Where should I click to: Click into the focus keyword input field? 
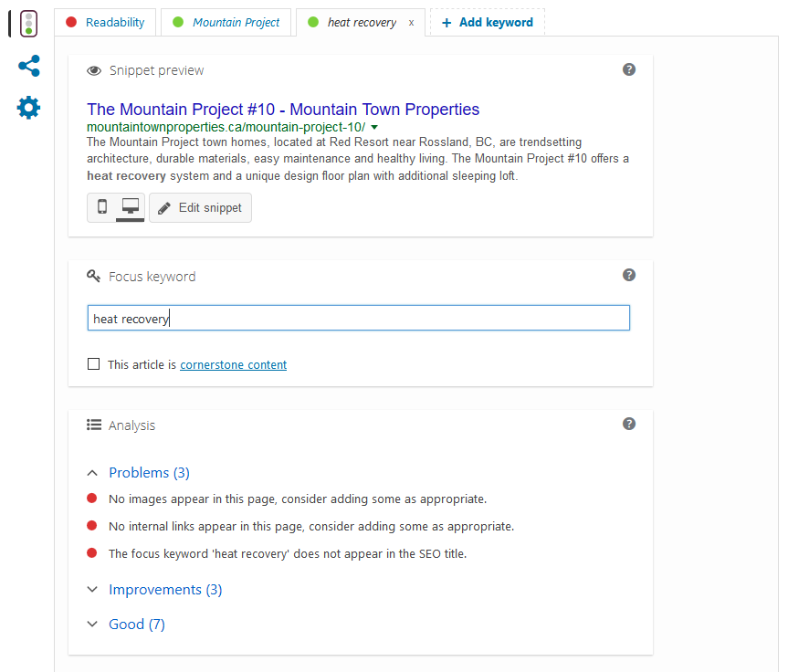[x=358, y=318]
